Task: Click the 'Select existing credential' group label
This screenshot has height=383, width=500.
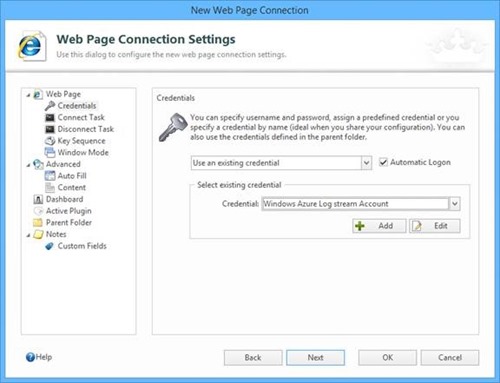Action: coord(239,185)
